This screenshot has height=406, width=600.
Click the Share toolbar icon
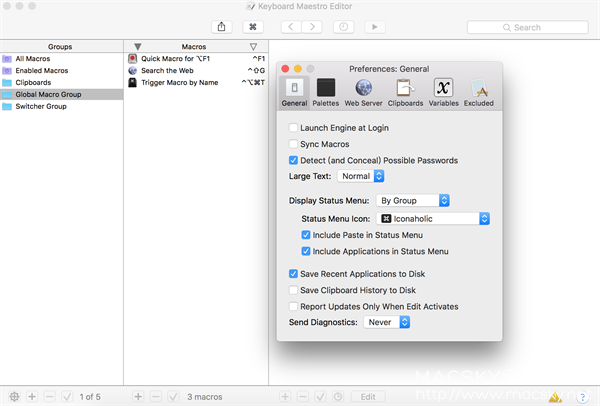pos(222,27)
